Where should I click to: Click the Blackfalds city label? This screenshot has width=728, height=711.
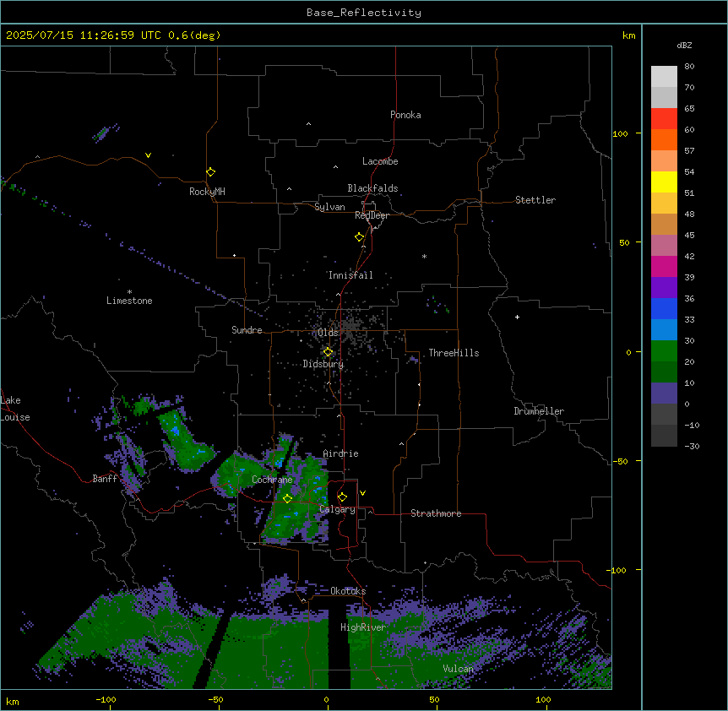click(x=372, y=188)
